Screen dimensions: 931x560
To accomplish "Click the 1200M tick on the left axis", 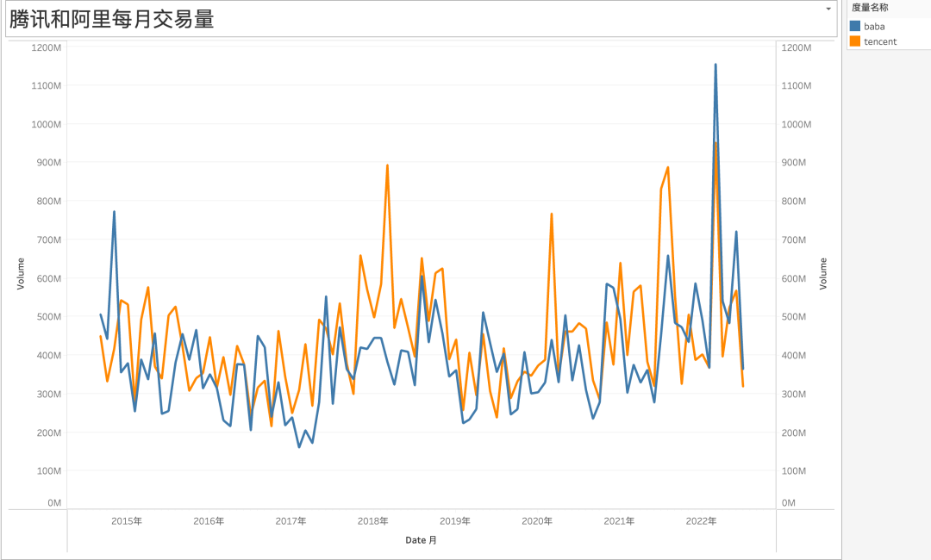I will point(46,47).
